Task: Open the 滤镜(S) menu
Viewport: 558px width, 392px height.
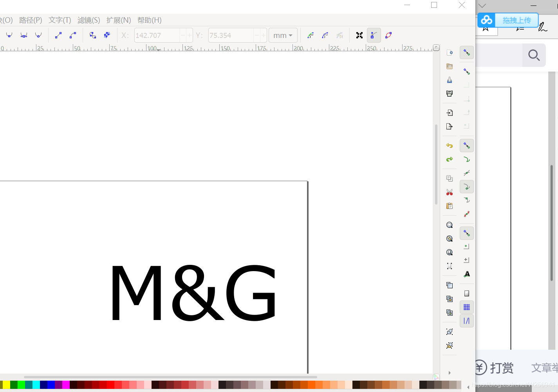Action: (89, 20)
